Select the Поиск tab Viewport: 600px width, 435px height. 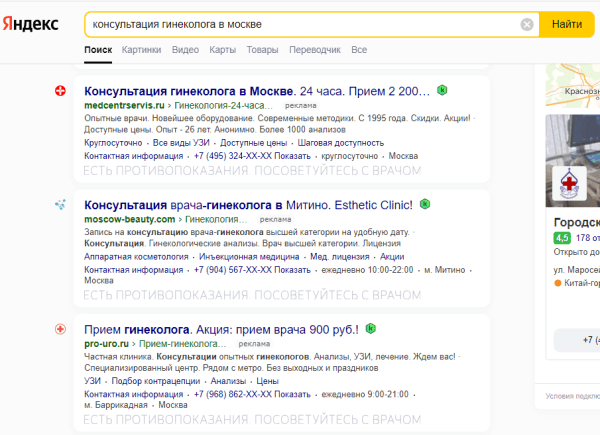coord(98,50)
